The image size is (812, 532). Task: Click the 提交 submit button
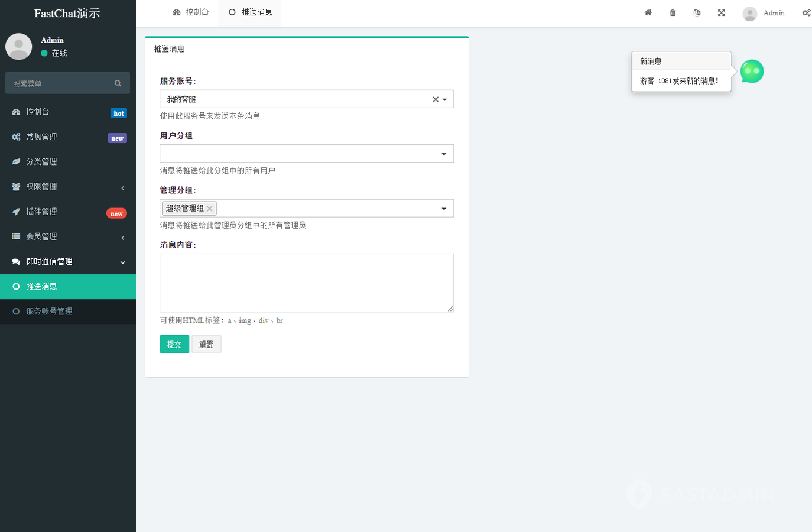coord(174,344)
